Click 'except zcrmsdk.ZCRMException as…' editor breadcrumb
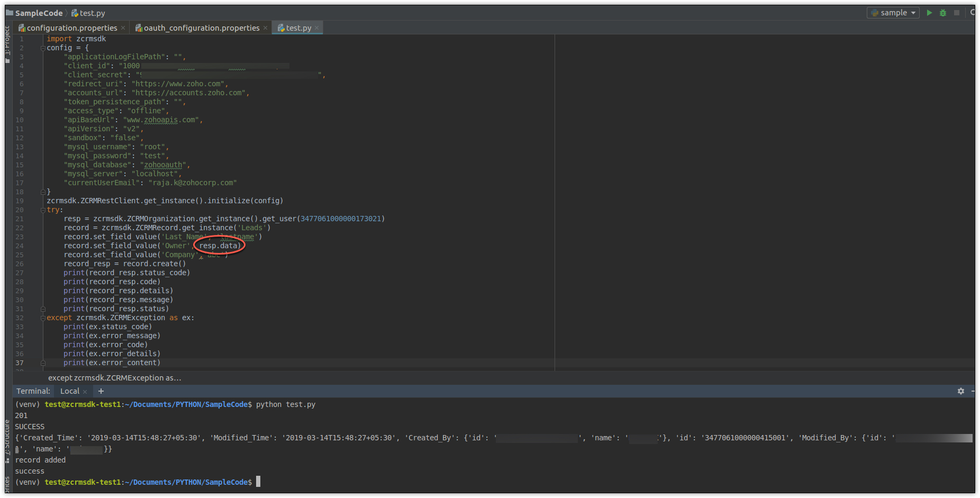This screenshot has height=498, width=980. [x=114, y=378]
